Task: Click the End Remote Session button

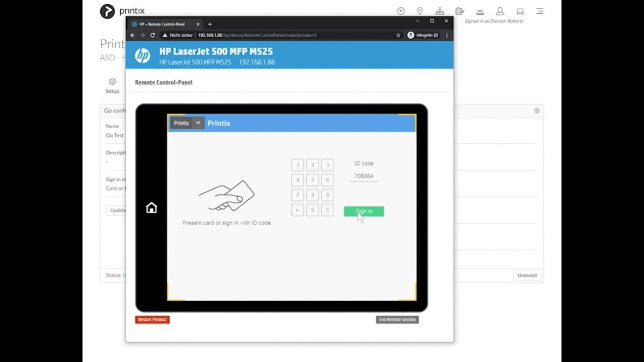Action: (x=397, y=319)
